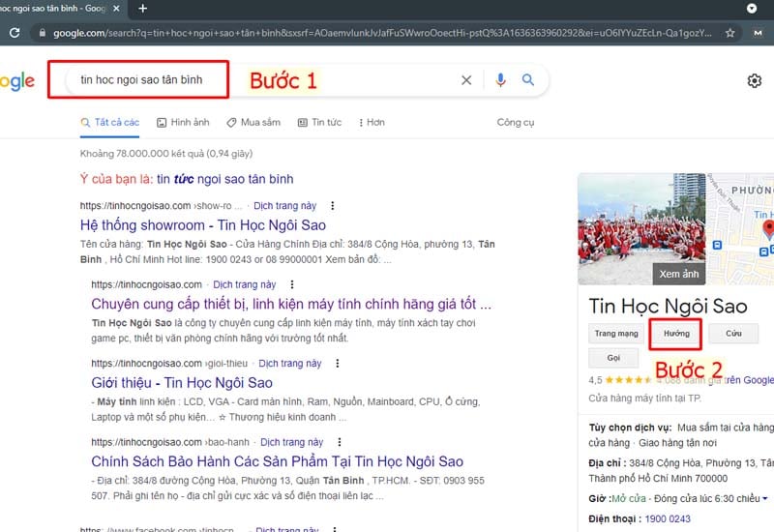Screen dimensions: 774x532
Task: Click suggestion tin tức ngoi sao tân bình
Action: tap(225, 179)
